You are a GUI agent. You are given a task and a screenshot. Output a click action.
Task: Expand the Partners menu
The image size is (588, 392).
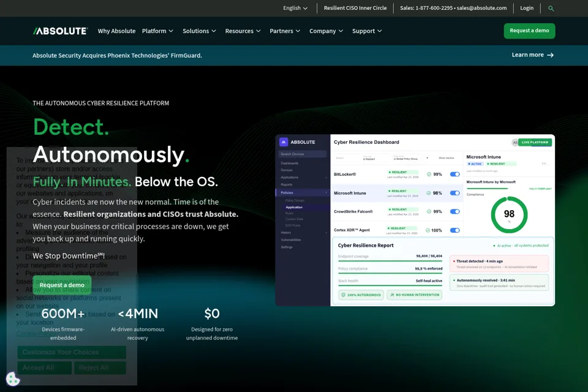pos(285,31)
